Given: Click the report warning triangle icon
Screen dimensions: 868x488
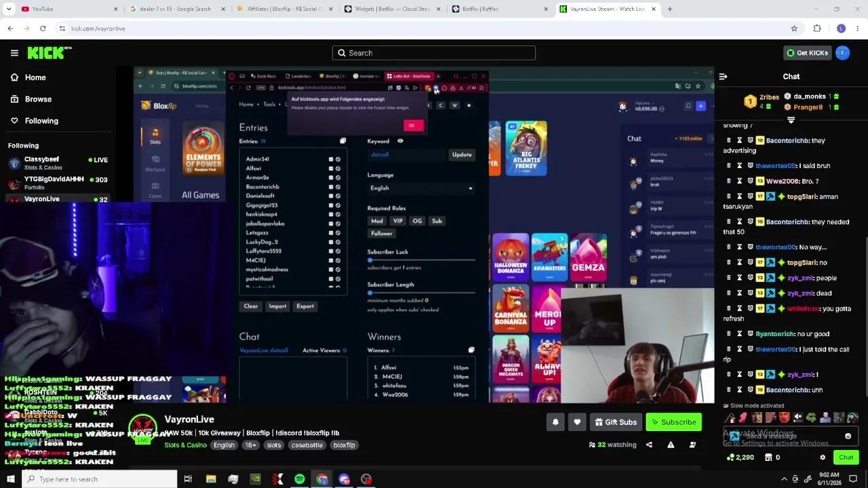Looking at the screenshot, I should tap(671, 445).
